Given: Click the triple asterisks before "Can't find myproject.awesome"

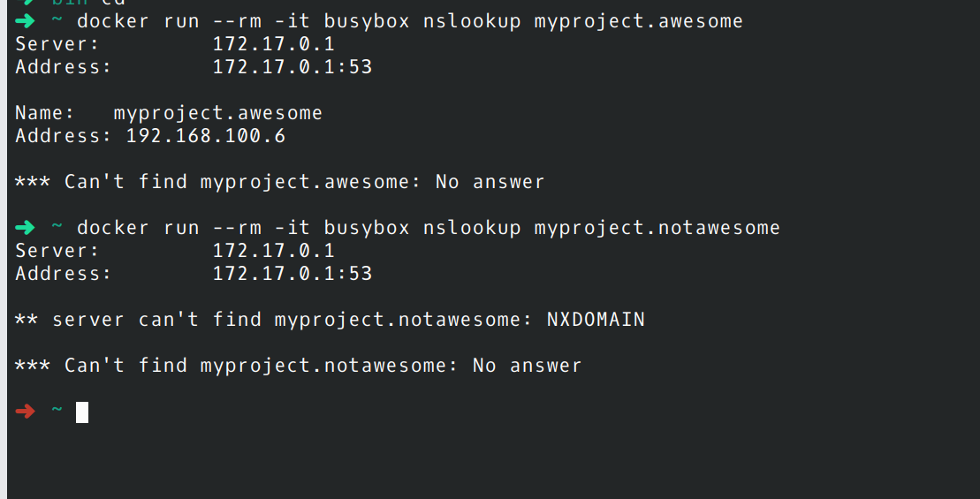Looking at the screenshot, I should click(33, 181).
